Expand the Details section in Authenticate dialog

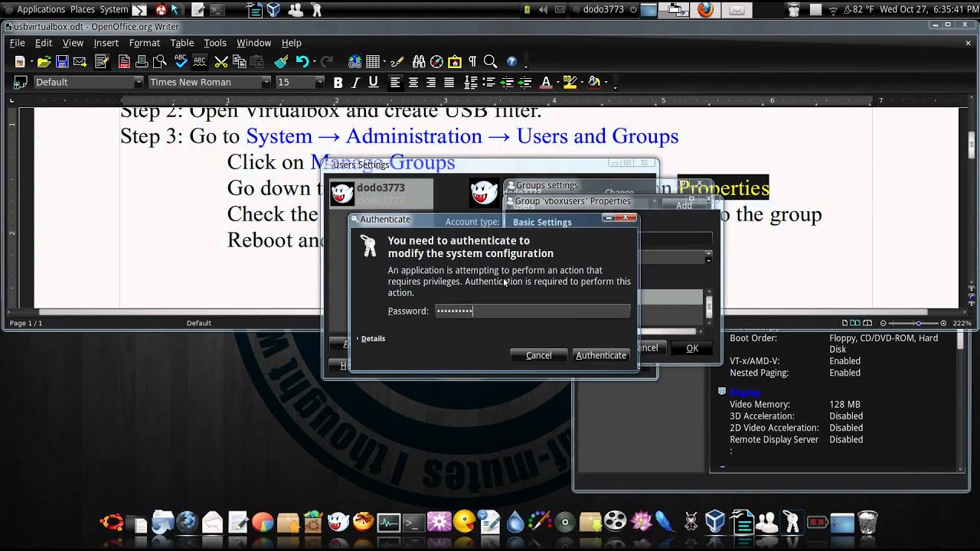click(x=371, y=338)
